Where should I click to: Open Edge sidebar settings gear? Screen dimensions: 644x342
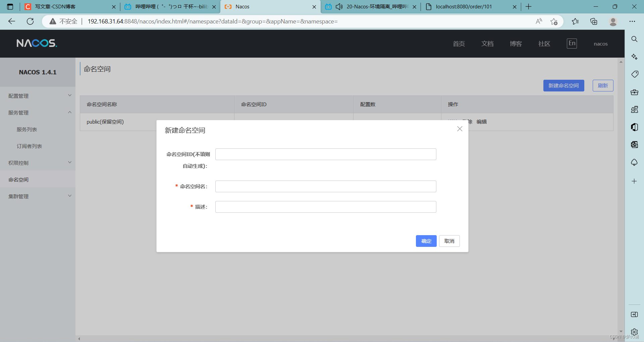pyautogui.click(x=634, y=332)
